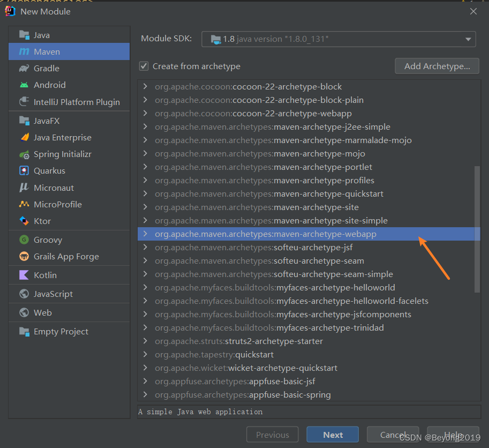The width and height of the screenshot is (489, 448).
Task: Click the Web globe icon
Action: tap(24, 312)
